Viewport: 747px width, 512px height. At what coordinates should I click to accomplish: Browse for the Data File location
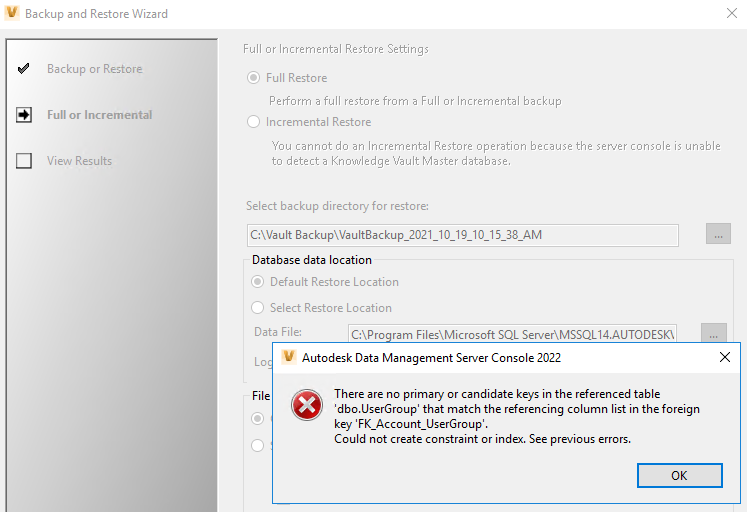[x=713, y=332]
